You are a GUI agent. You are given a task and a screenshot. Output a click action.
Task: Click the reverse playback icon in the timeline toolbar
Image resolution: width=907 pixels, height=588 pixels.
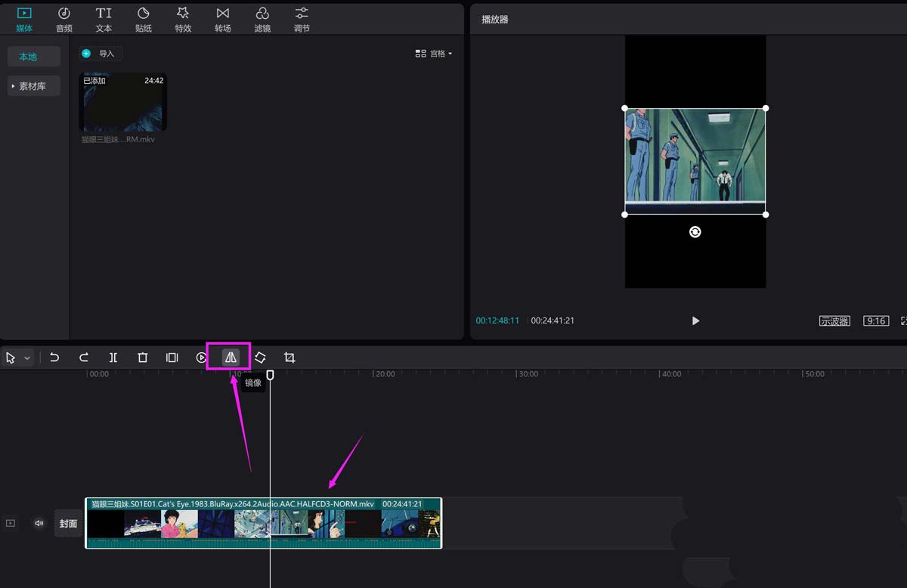coord(201,357)
